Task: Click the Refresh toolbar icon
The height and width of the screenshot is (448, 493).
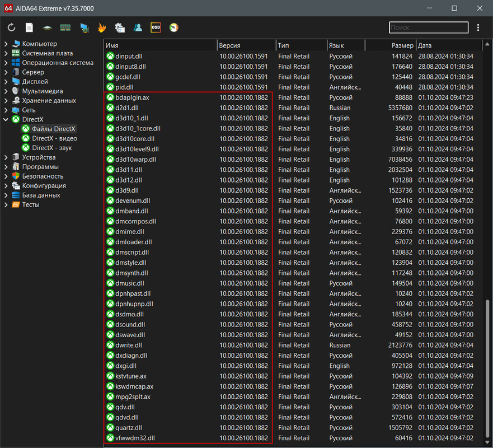Action: tap(12, 27)
